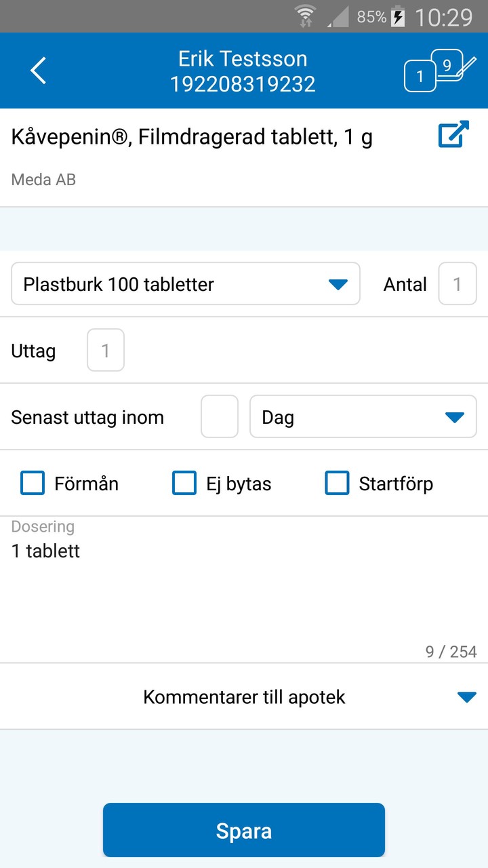Enable Startförp for this prescription
Viewport: 488px width, 868px height.
point(337,483)
